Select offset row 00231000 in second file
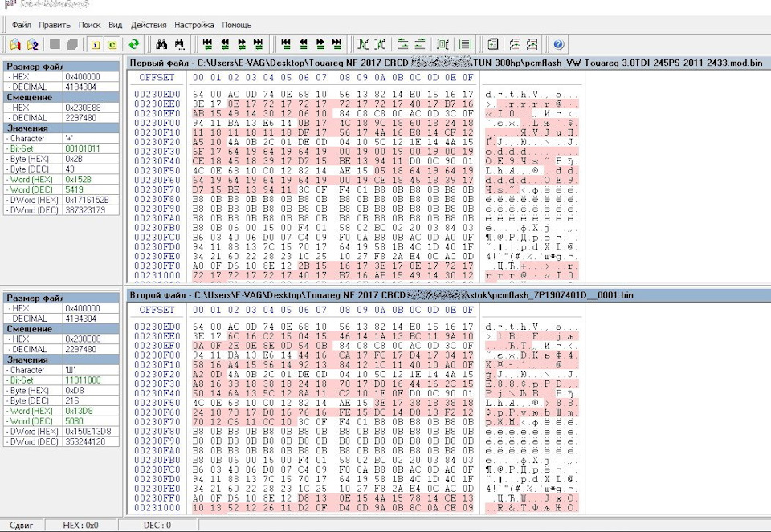Screen dimensions: 771x532 [157, 507]
